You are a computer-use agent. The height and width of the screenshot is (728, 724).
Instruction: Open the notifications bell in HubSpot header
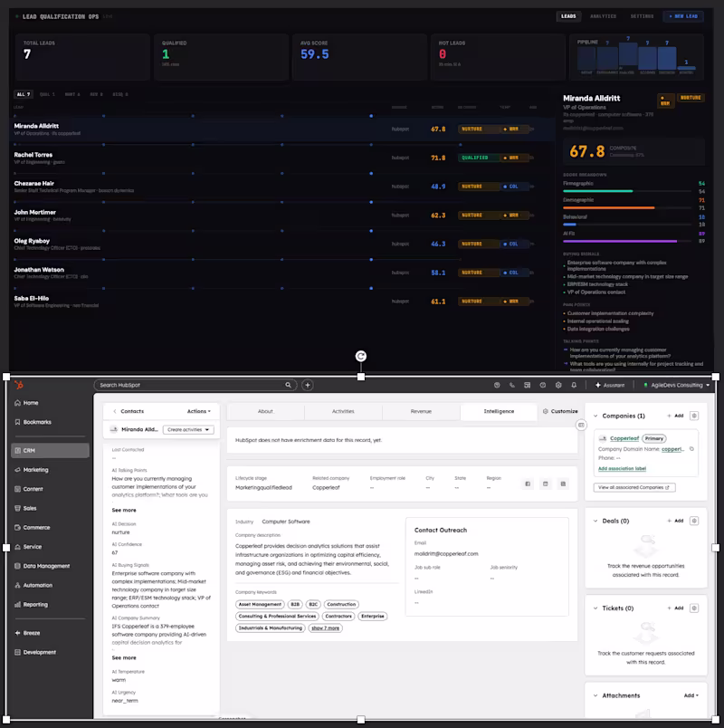pos(574,385)
